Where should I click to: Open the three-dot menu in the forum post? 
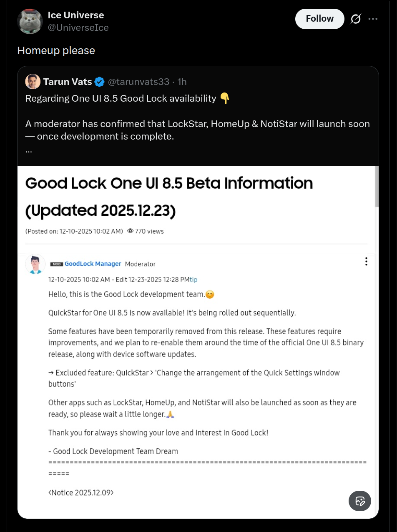coord(366,261)
